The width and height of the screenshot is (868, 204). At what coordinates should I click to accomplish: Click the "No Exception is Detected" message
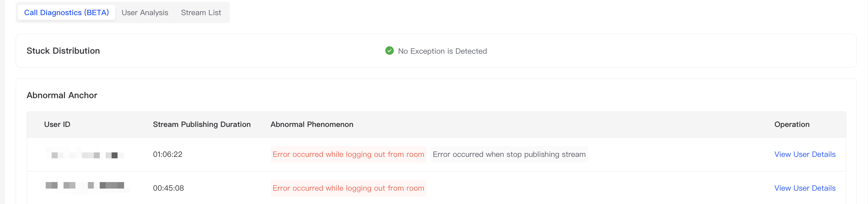tap(442, 51)
